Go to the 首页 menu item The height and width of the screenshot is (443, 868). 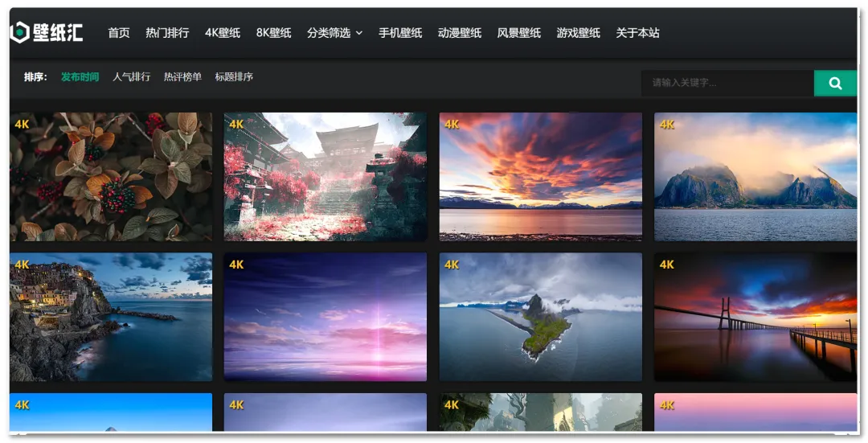click(119, 33)
